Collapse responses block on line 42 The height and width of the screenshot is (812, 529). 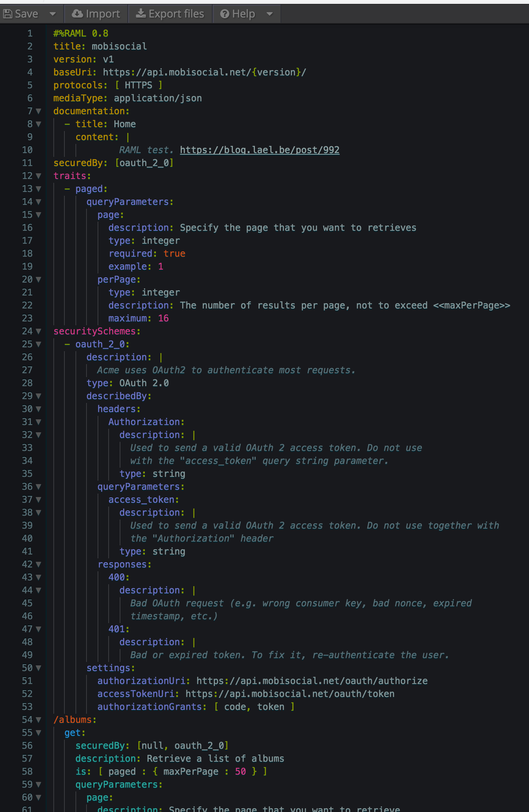pos(38,564)
